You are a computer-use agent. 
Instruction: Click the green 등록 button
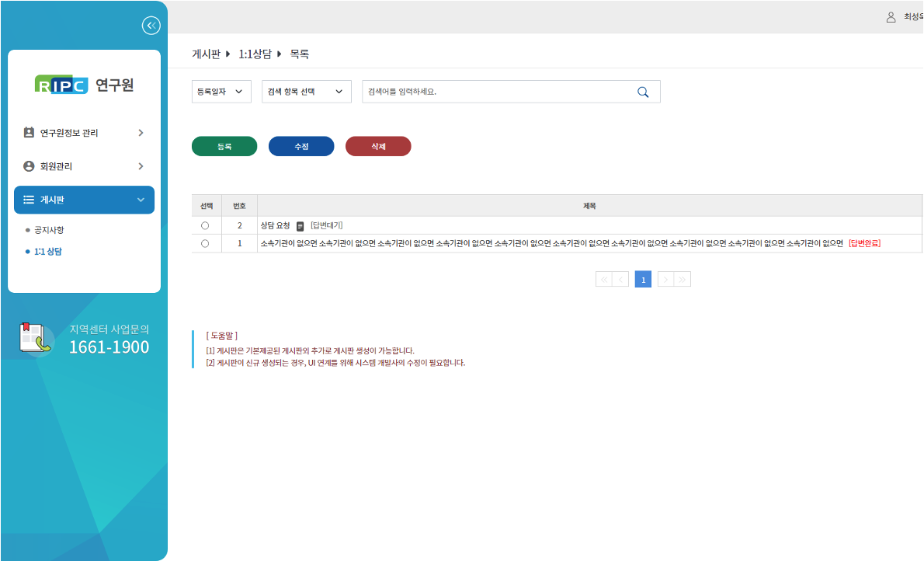coord(224,146)
